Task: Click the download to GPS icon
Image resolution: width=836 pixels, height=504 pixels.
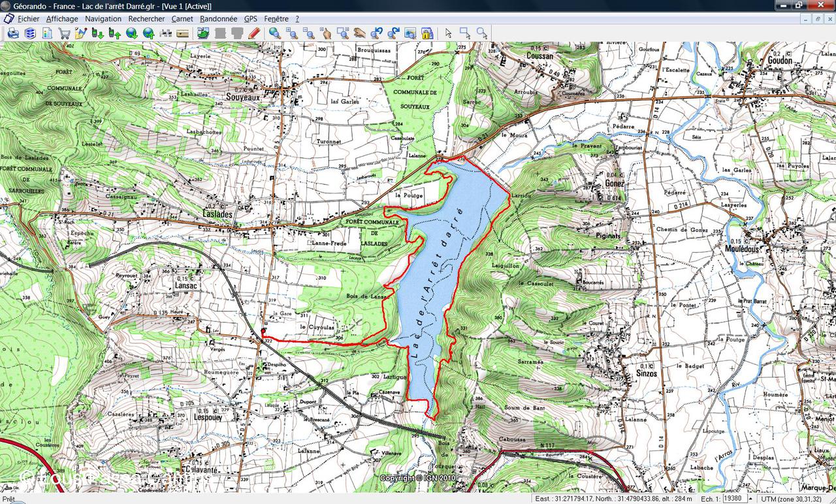Action: tap(98, 33)
